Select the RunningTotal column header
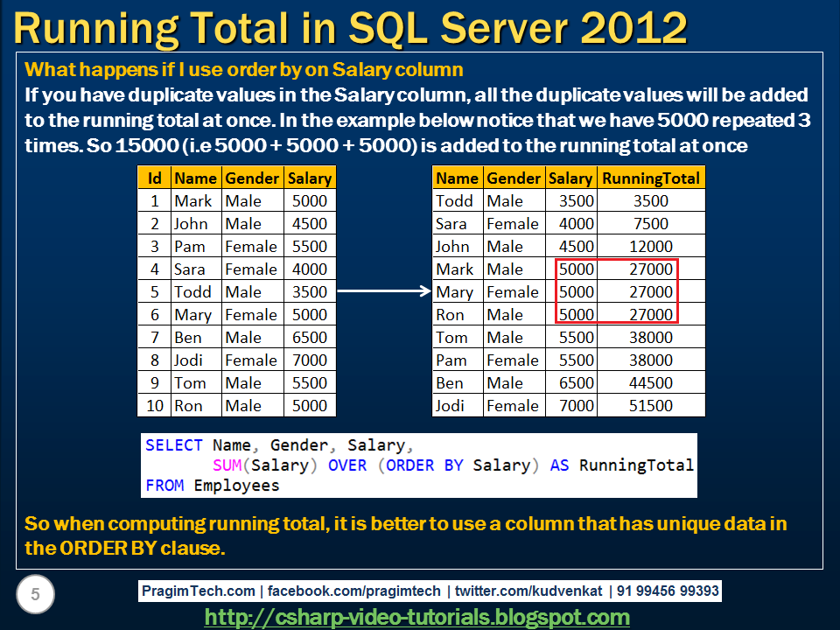The height and width of the screenshot is (630, 840). point(651,178)
